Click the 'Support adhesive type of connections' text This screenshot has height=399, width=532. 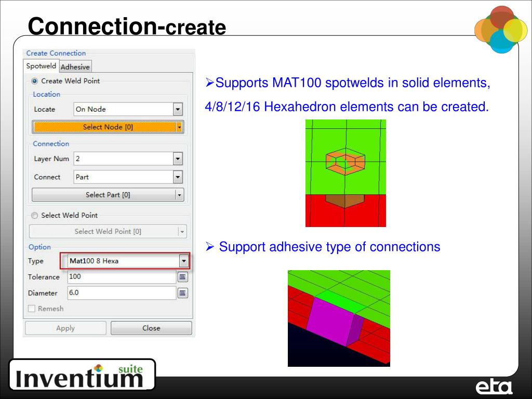329,247
